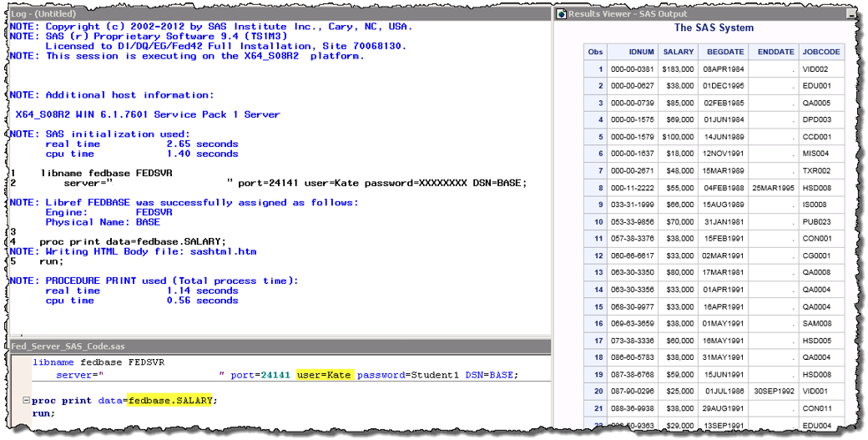Click highlighted user=Kate text in editor
The image size is (868, 440).
coord(325,376)
